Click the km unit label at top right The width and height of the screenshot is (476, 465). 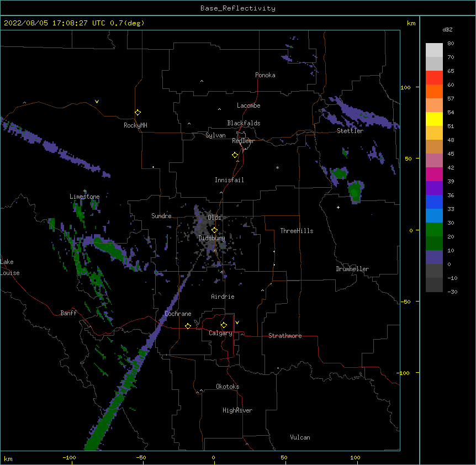click(x=411, y=23)
